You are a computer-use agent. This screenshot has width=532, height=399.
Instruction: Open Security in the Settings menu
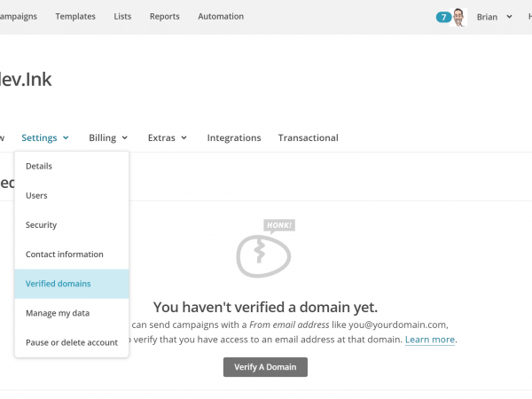coord(41,225)
